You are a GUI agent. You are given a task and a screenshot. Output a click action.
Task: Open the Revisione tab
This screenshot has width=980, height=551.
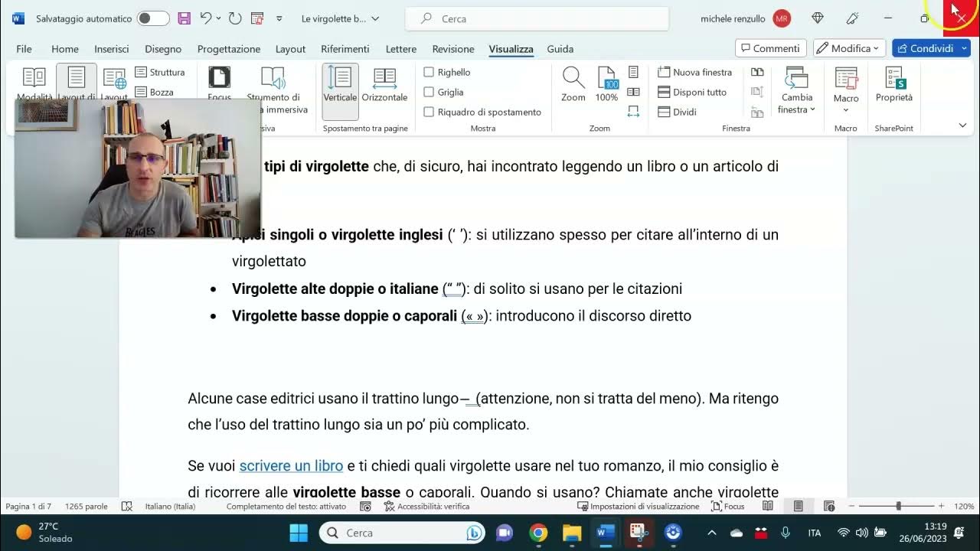453,49
